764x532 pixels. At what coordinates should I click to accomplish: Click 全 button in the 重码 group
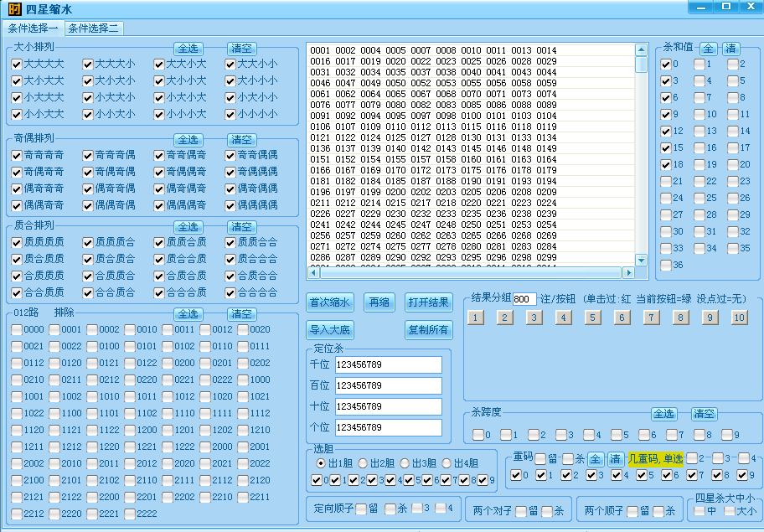pyautogui.click(x=596, y=459)
